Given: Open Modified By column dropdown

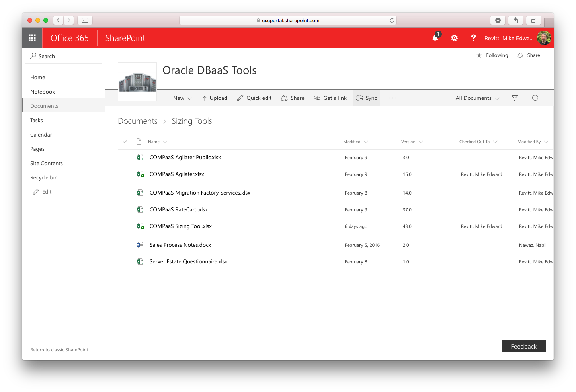Looking at the screenshot, I should coord(546,142).
